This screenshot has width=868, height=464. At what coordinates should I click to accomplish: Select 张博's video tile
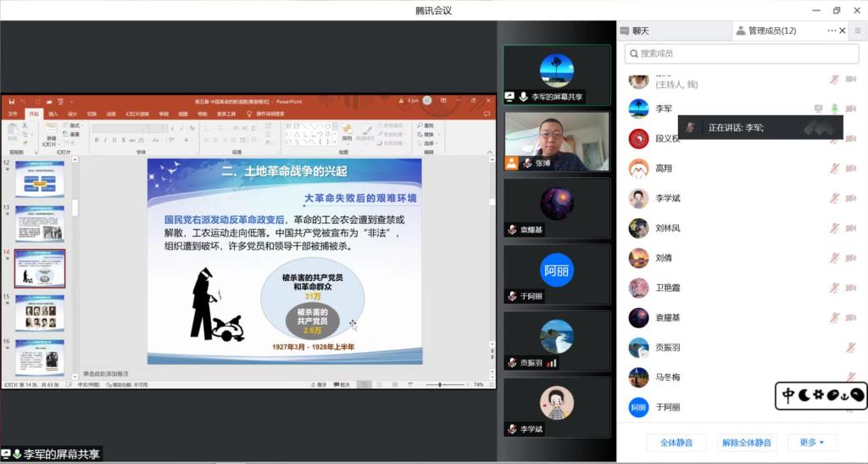click(557, 142)
